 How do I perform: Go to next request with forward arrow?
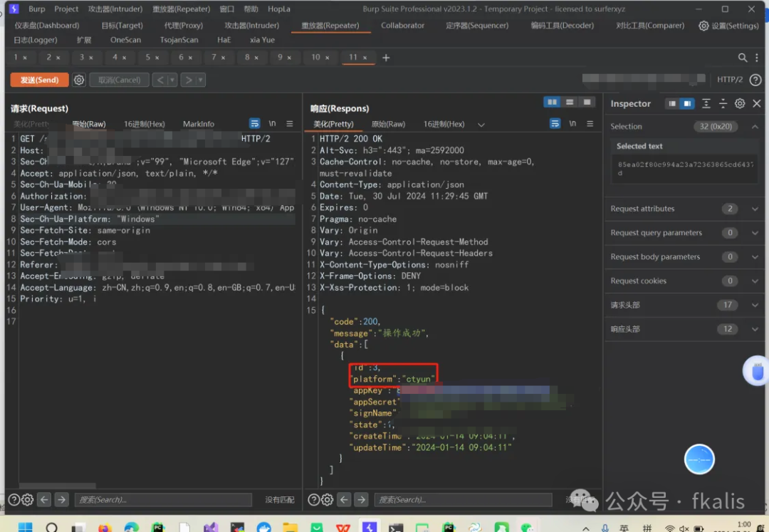point(188,80)
